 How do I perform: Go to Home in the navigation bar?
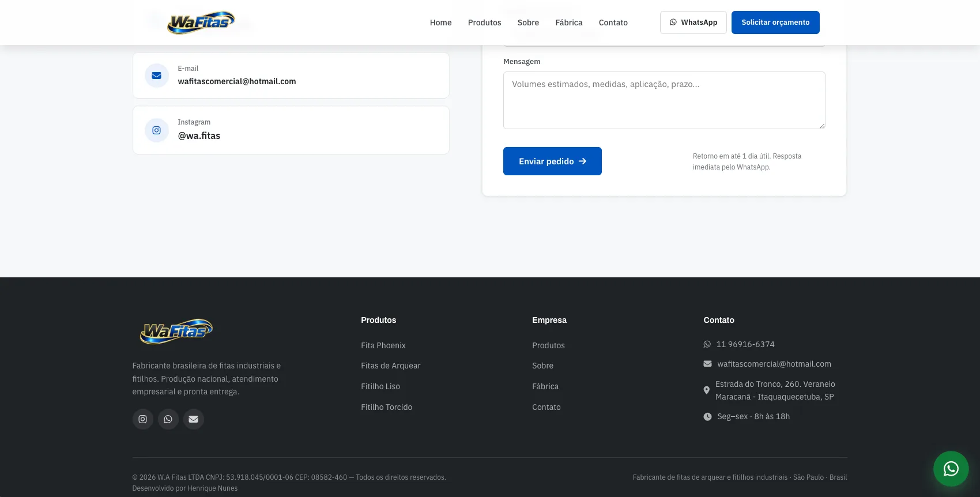[x=441, y=22]
